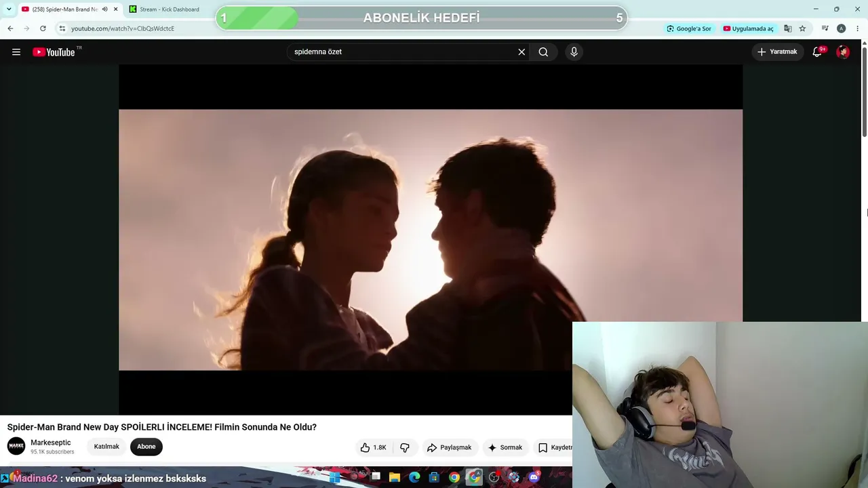Start voice search with the microphone icon

tap(574, 52)
